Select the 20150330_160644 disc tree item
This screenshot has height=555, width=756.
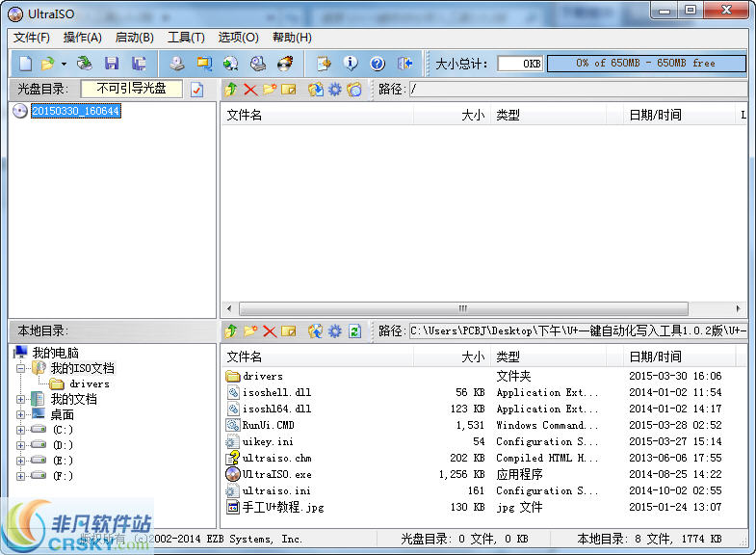(76, 111)
